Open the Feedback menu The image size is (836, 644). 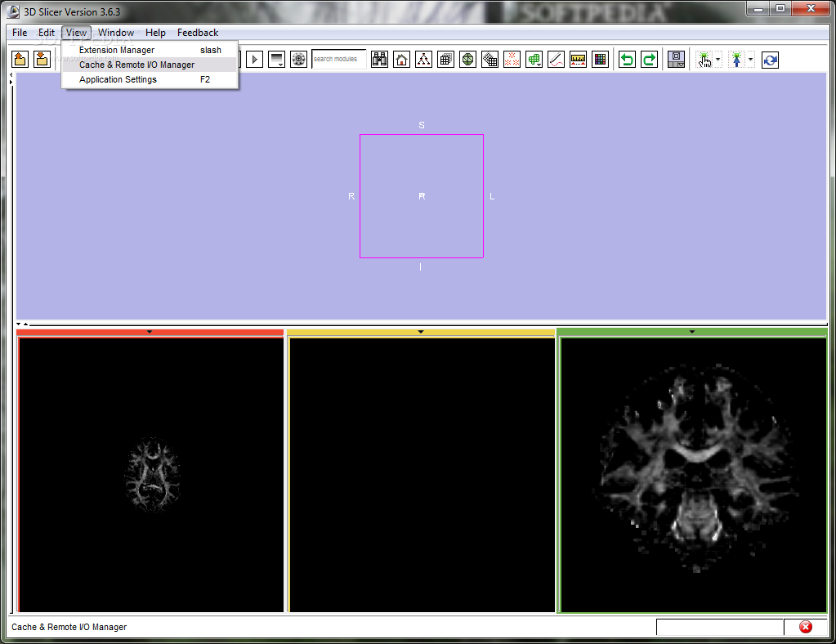click(198, 33)
